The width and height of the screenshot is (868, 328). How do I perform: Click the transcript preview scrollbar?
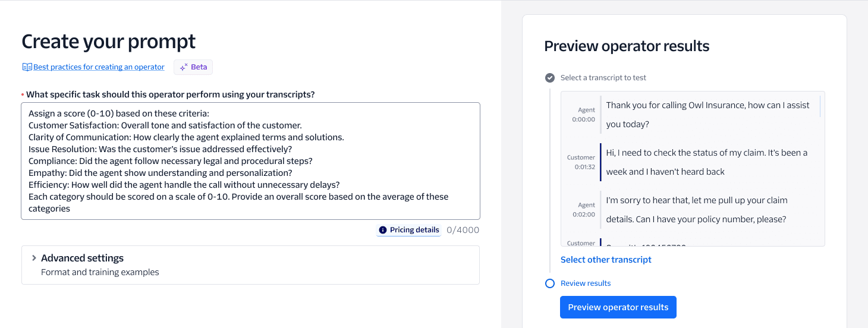[820, 107]
